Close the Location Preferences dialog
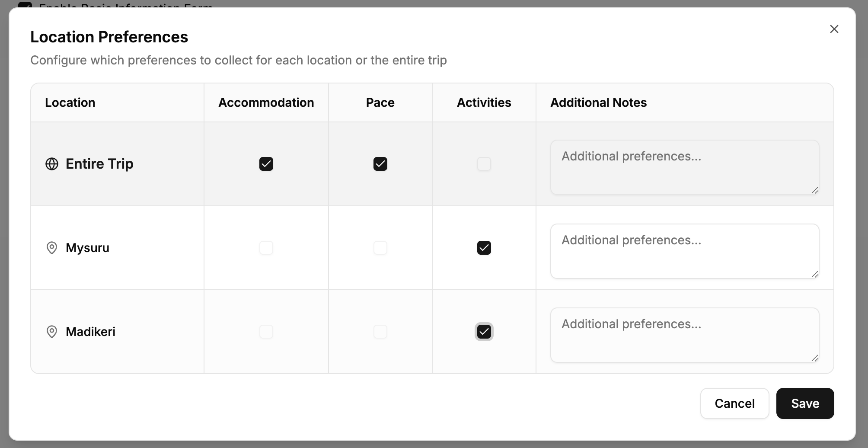 [834, 29]
